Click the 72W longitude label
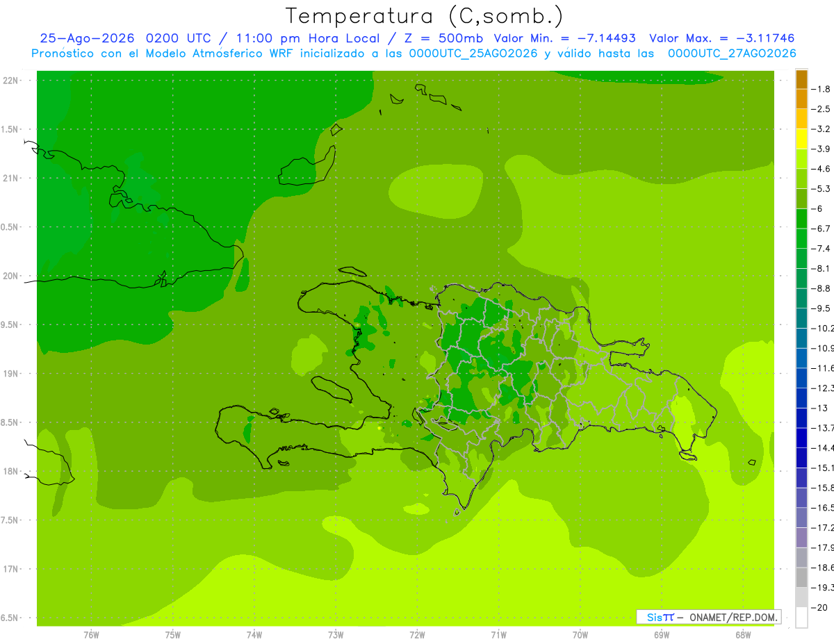The width and height of the screenshot is (834, 644). click(x=417, y=635)
